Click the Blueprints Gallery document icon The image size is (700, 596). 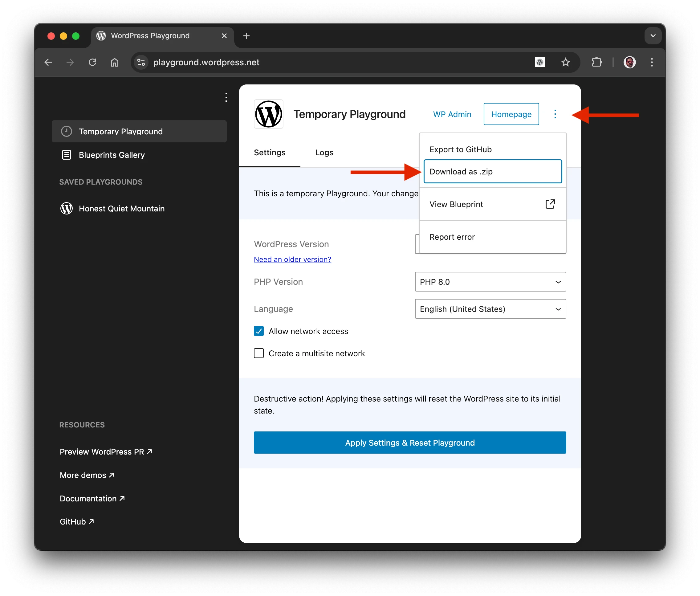tap(67, 155)
